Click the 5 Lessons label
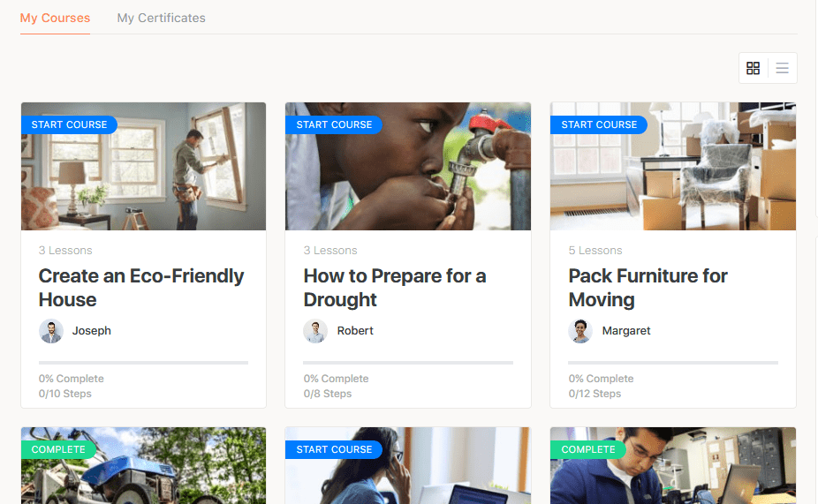The height and width of the screenshot is (504, 818). (x=595, y=250)
